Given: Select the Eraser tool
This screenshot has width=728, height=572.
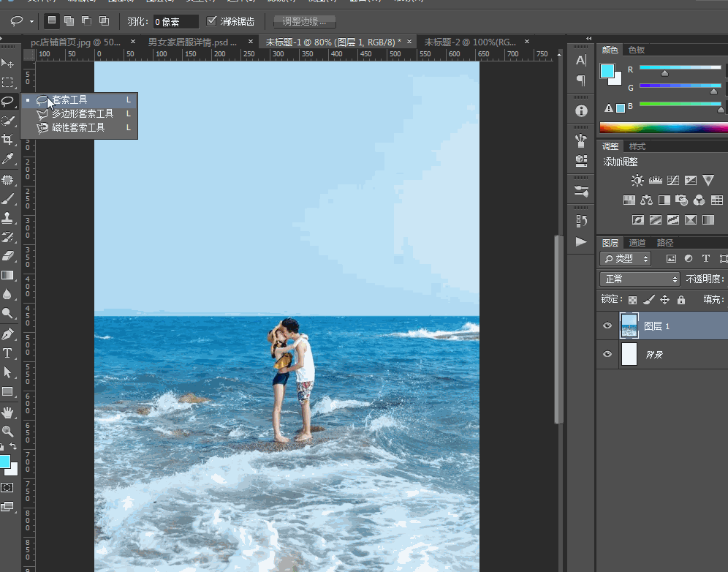Looking at the screenshot, I should pos(7,256).
